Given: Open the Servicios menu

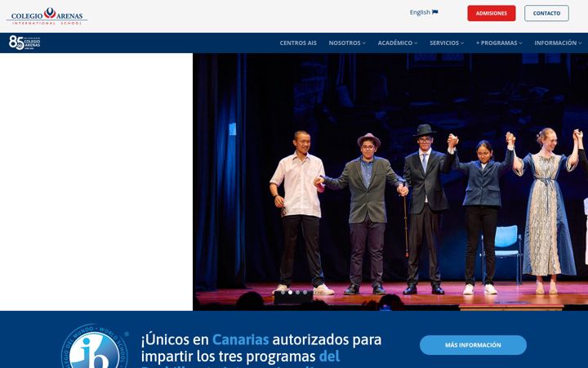Looking at the screenshot, I should point(447,43).
